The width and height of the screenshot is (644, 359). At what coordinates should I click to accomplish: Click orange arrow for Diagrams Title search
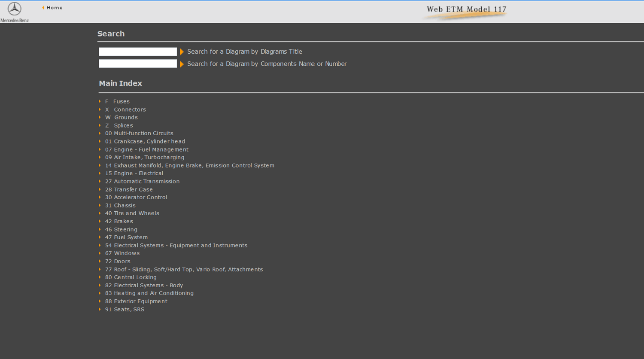182,52
